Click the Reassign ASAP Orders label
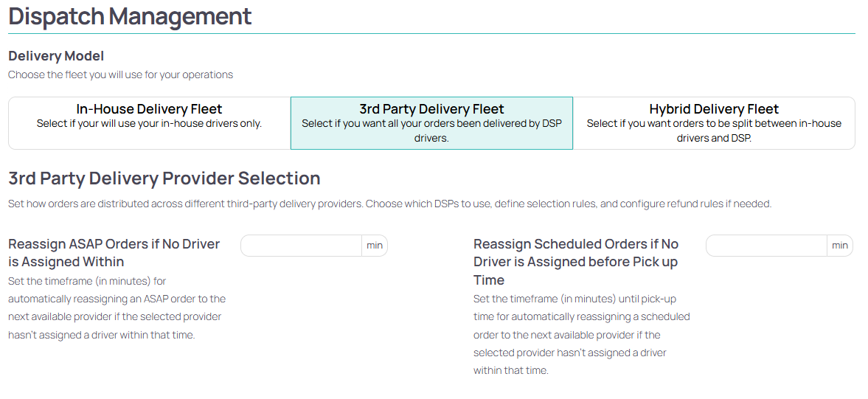Screen dimensions: 868x399 [x=114, y=252]
